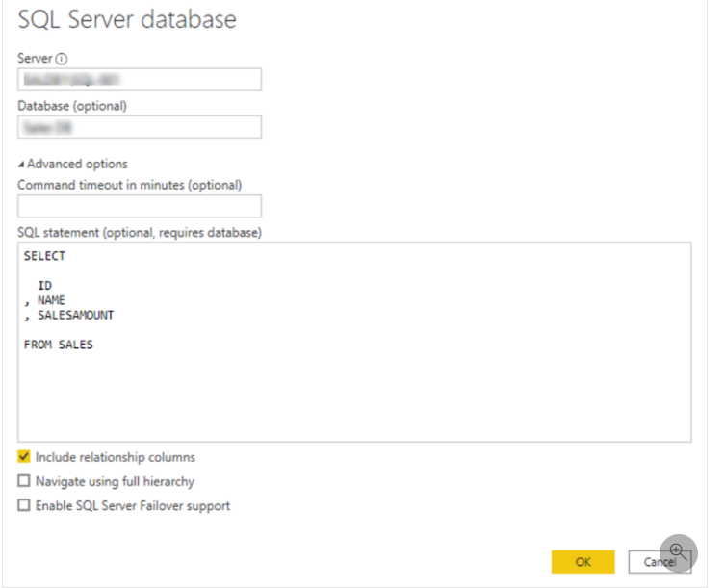This screenshot has width=725, height=588.
Task: Uncheck Include relationship columns
Action: point(23,457)
